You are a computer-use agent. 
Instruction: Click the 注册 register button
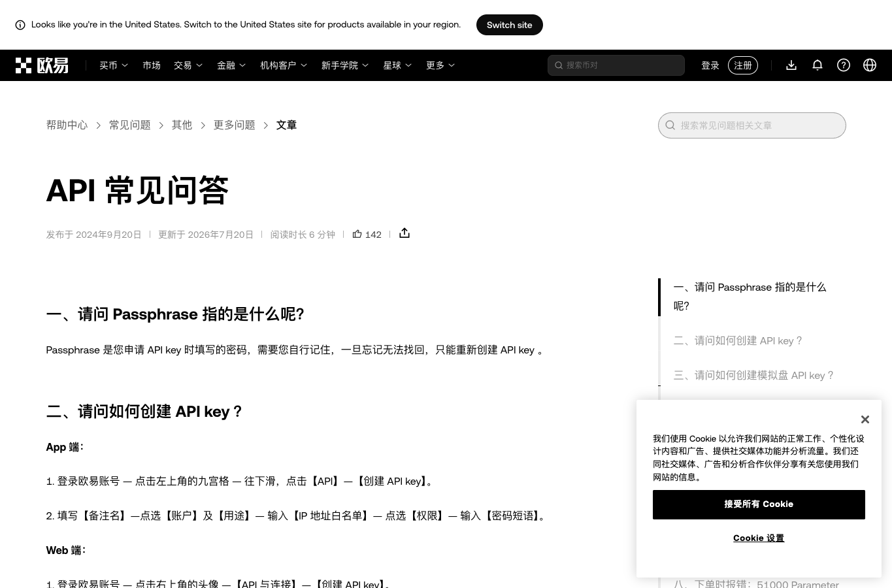point(743,65)
